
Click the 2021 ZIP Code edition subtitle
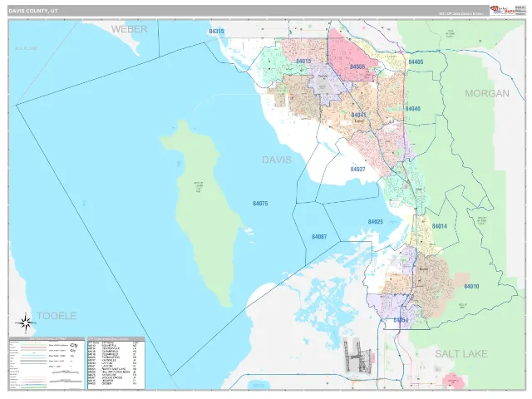pos(461,13)
